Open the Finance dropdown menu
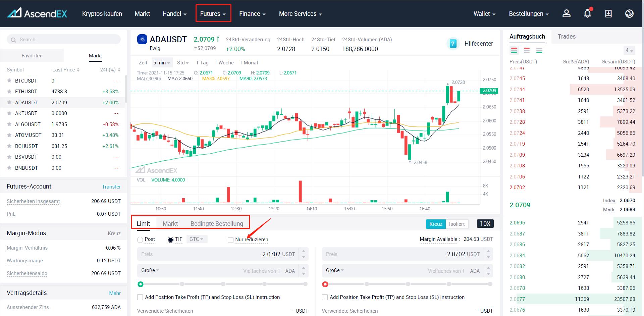Viewport: 644px width, 316px height. 252,14
